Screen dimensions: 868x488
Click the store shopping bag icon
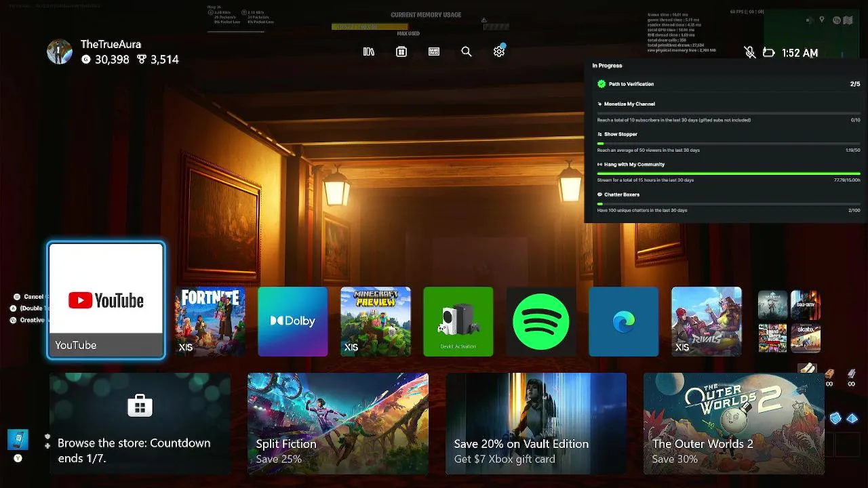point(140,405)
